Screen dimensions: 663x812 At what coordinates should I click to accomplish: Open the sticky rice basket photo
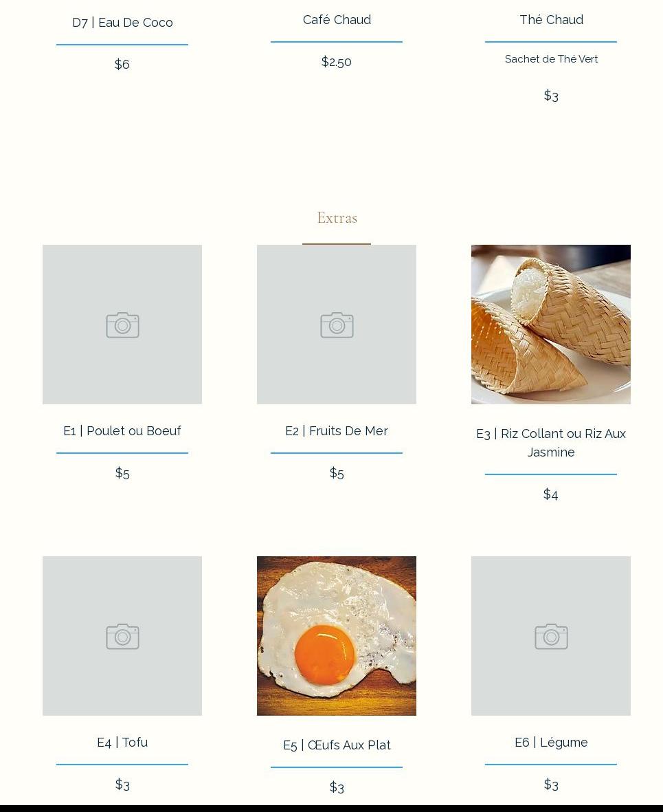551,324
